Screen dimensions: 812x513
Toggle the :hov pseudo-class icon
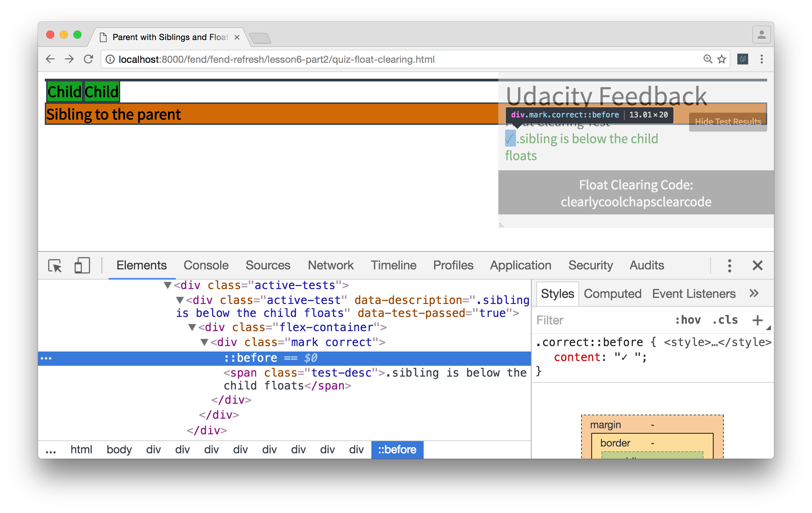[685, 321]
